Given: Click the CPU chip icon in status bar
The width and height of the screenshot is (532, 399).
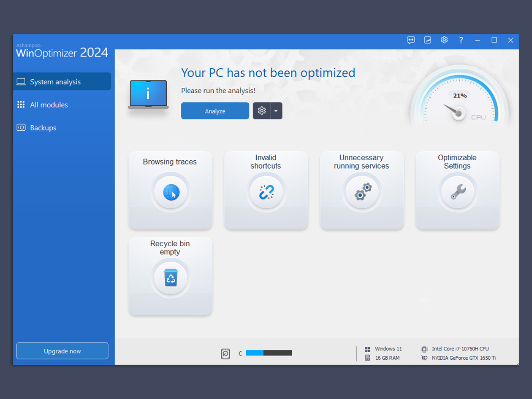Looking at the screenshot, I should click(x=424, y=349).
